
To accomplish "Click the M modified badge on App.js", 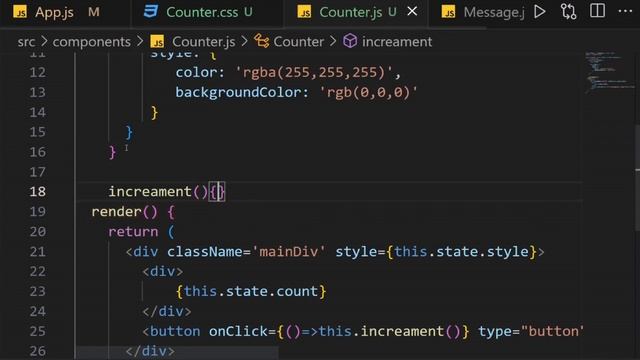I will (93, 12).
